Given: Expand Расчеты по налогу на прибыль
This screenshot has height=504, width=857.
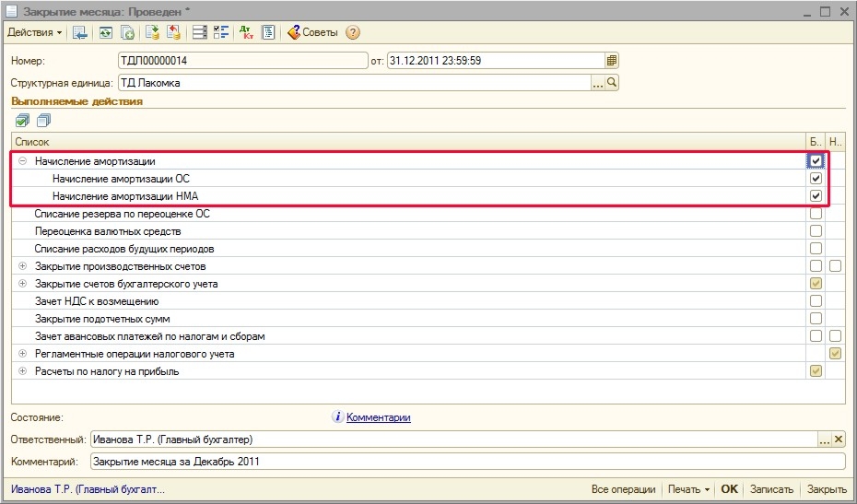Looking at the screenshot, I should click(22, 371).
